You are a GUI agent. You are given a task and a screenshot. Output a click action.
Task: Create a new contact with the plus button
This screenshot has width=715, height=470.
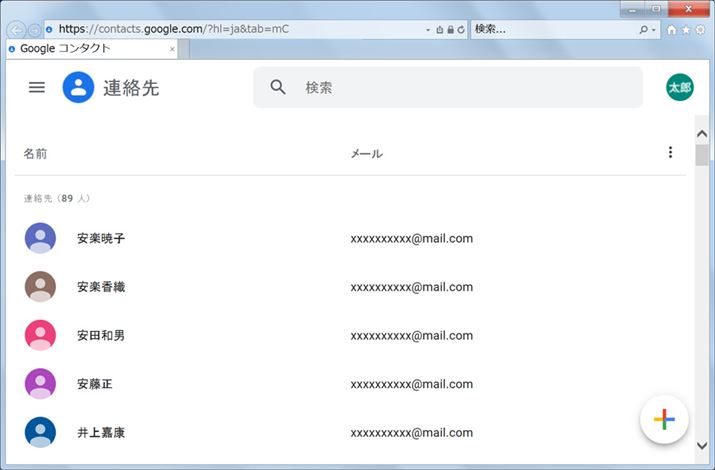click(x=664, y=419)
